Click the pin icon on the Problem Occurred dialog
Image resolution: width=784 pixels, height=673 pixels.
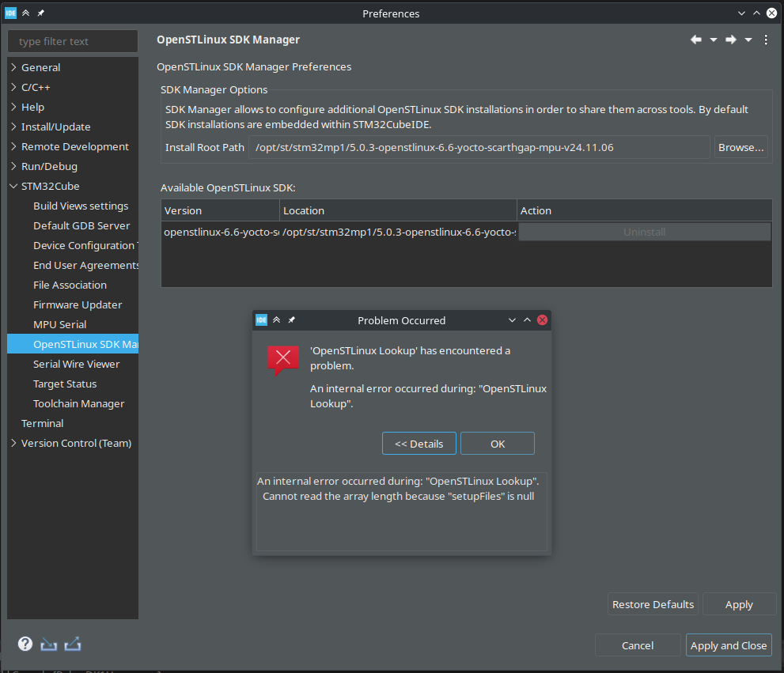[x=291, y=320]
